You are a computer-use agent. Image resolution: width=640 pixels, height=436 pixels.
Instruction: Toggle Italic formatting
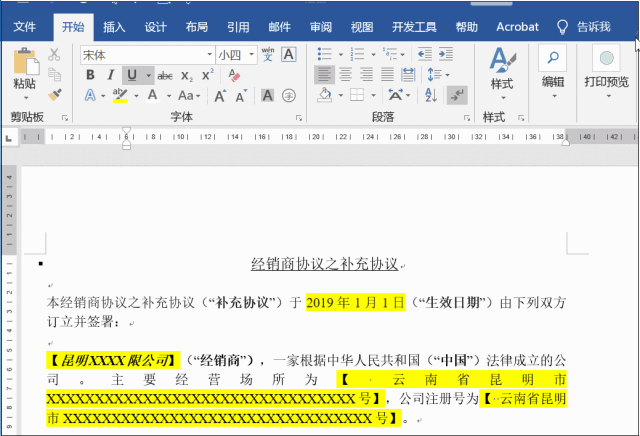click(110, 75)
